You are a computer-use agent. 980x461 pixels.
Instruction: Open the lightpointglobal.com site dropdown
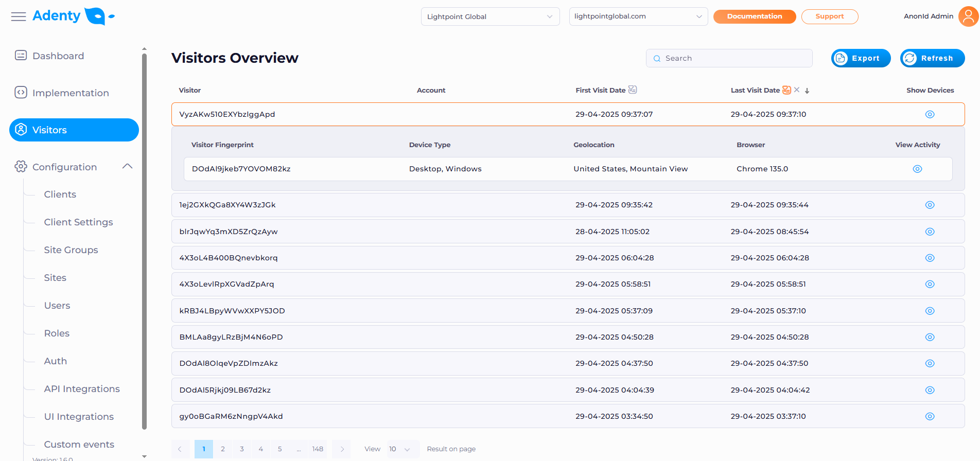[x=638, y=16]
